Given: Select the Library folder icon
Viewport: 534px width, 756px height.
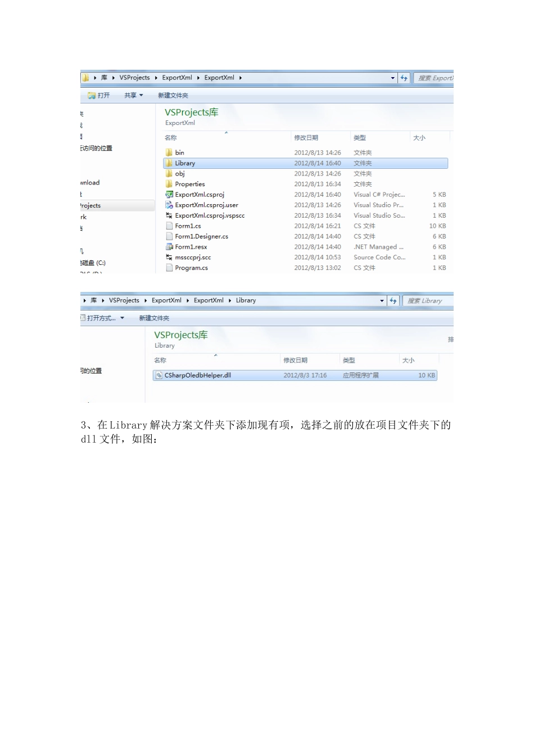Looking at the screenshot, I should (x=169, y=163).
